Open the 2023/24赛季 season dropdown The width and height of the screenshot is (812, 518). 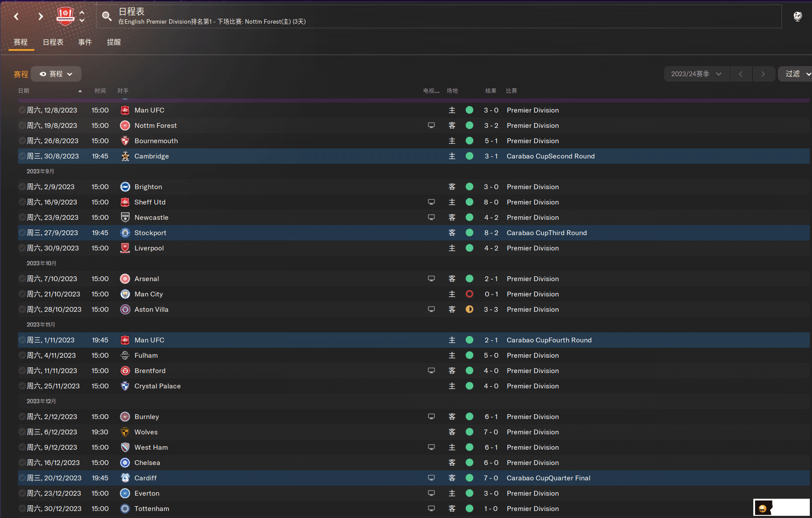pyautogui.click(x=696, y=74)
